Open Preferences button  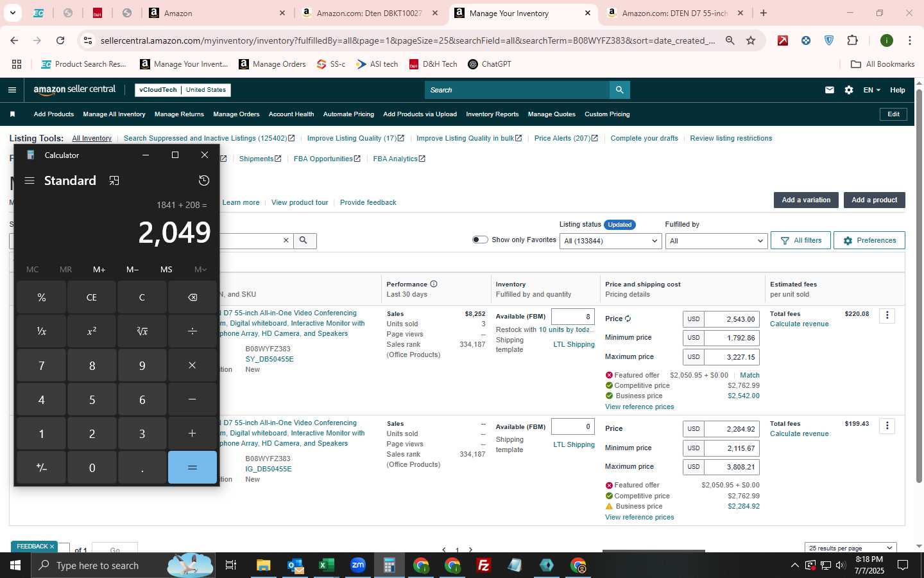pos(869,240)
